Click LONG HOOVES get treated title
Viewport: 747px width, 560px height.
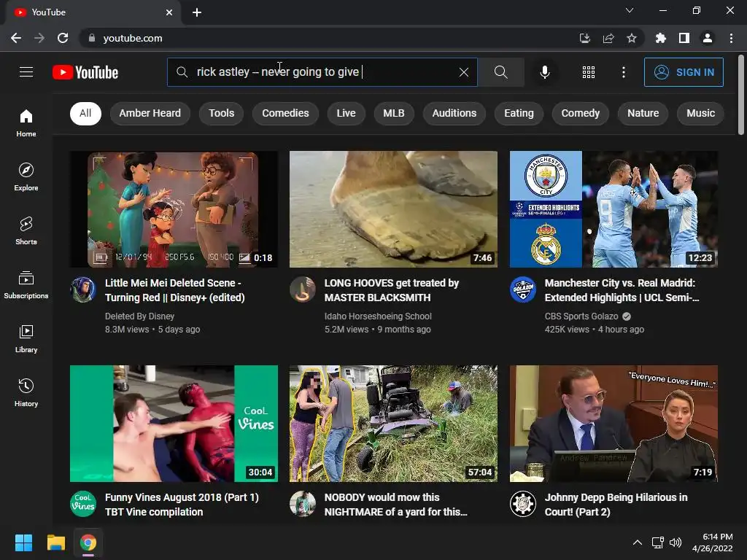392,290
